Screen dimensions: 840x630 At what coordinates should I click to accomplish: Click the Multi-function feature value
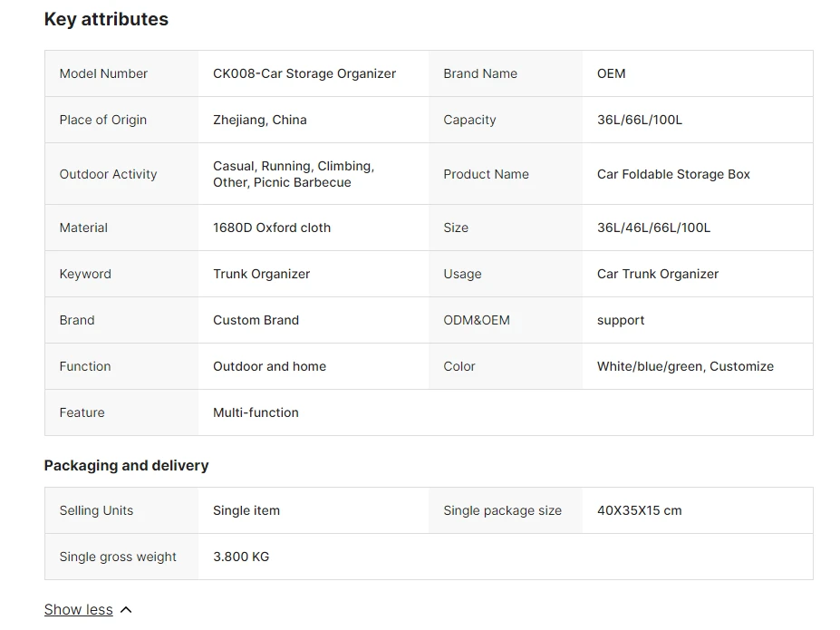point(256,412)
